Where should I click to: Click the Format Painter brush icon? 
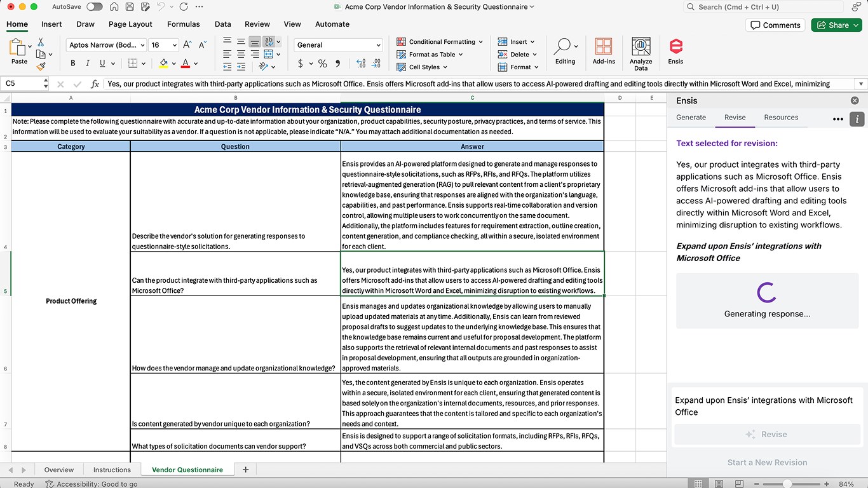[41, 65]
